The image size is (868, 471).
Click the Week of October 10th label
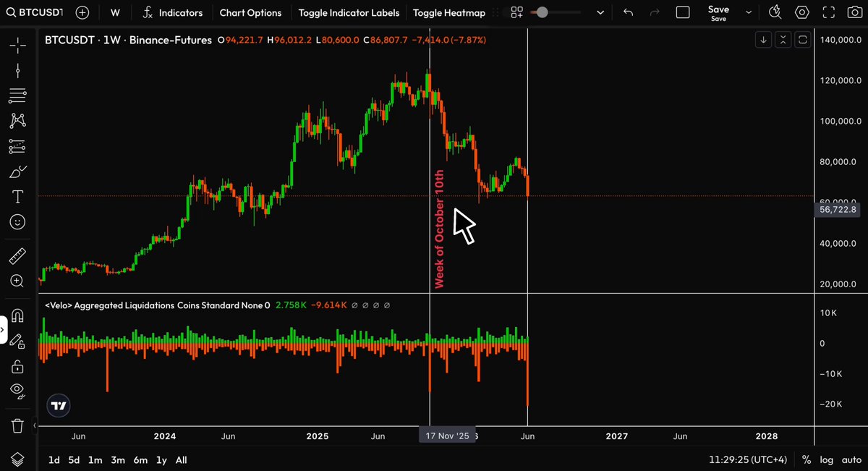click(x=438, y=229)
